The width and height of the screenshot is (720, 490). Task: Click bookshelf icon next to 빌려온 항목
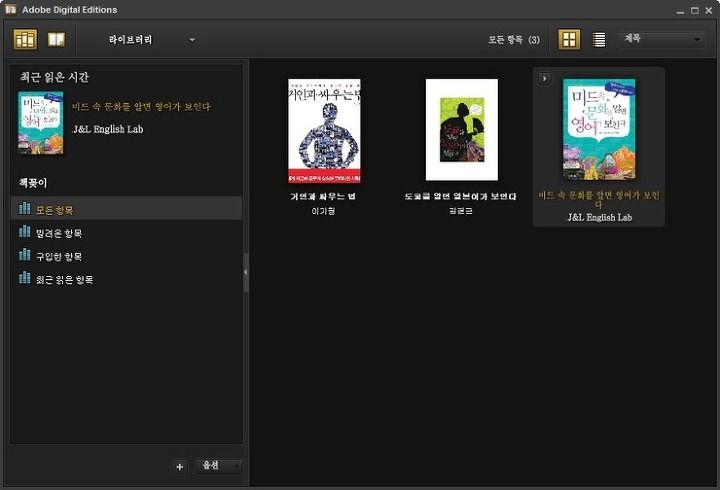(24, 231)
